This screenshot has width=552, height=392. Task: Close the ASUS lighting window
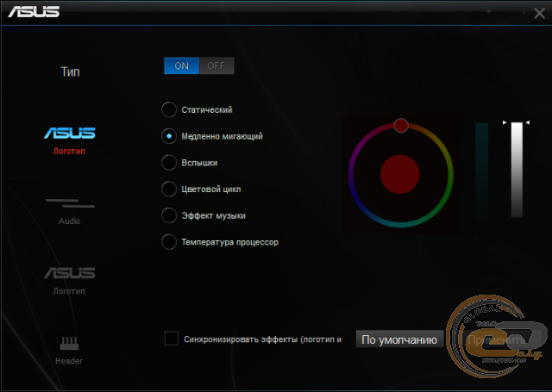[539, 14]
